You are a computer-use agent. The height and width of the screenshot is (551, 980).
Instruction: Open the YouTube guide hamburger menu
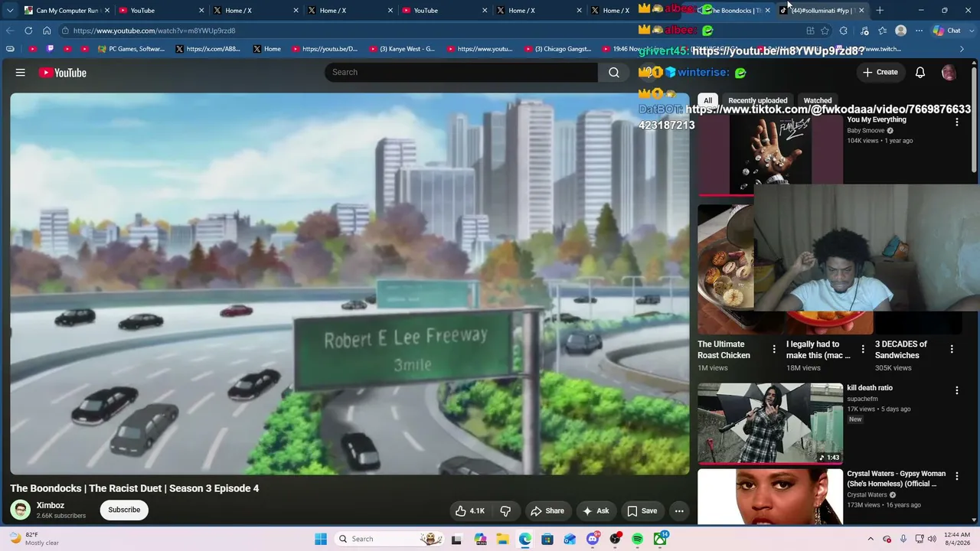[x=21, y=73]
